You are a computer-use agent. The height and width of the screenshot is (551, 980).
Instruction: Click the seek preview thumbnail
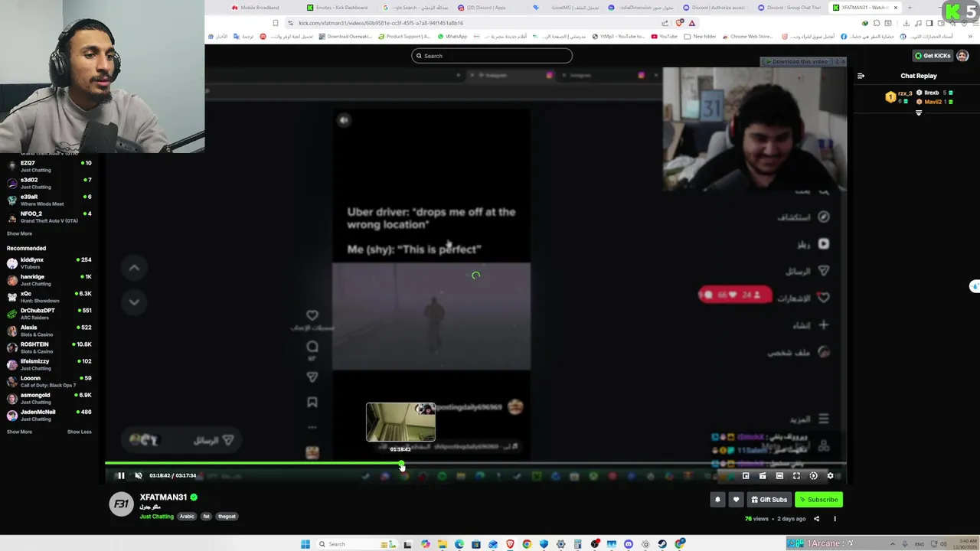coord(400,422)
